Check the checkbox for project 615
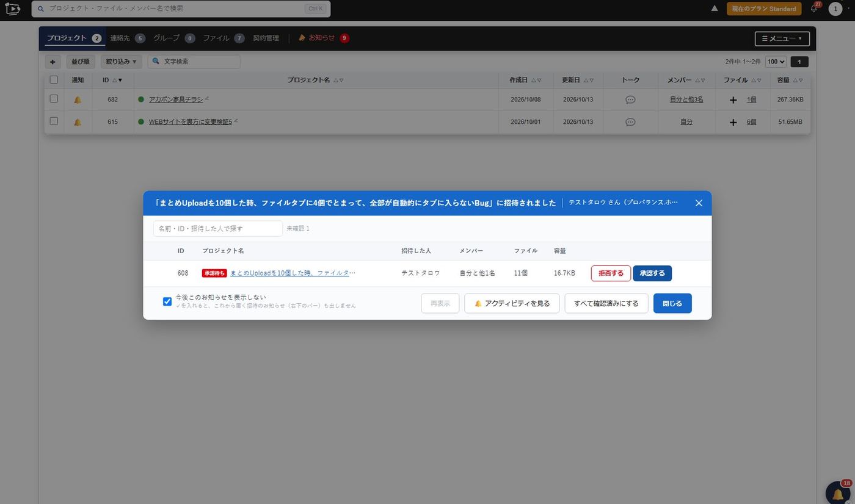This screenshot has height=504, width=855. pos(54,121)
